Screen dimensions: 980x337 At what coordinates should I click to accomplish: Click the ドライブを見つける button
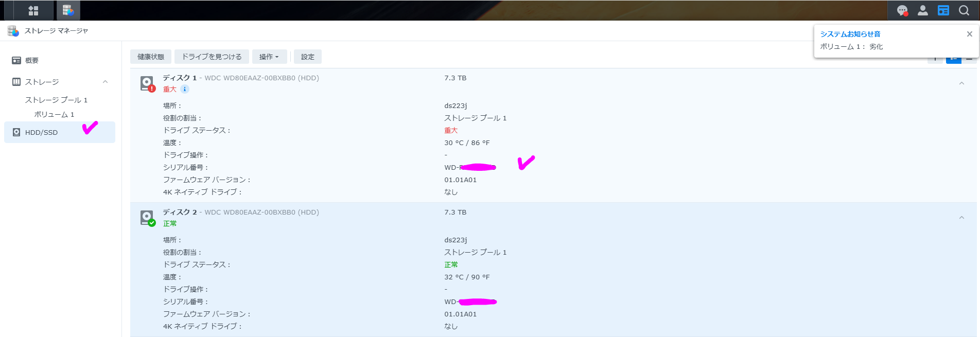pos(212,57)
